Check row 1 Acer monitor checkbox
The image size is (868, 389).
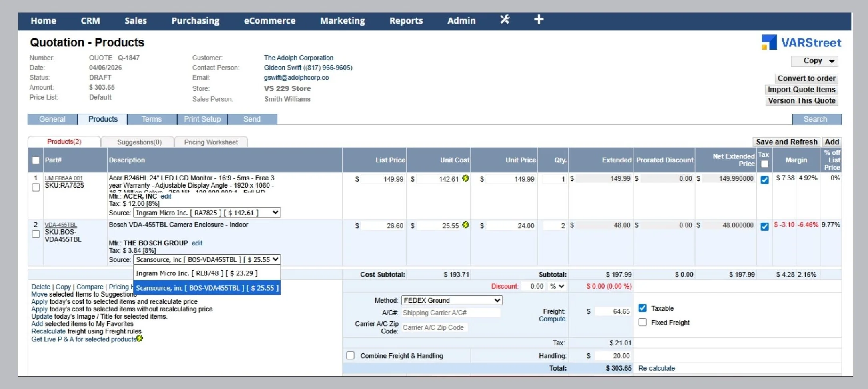[x=36, y=187]
